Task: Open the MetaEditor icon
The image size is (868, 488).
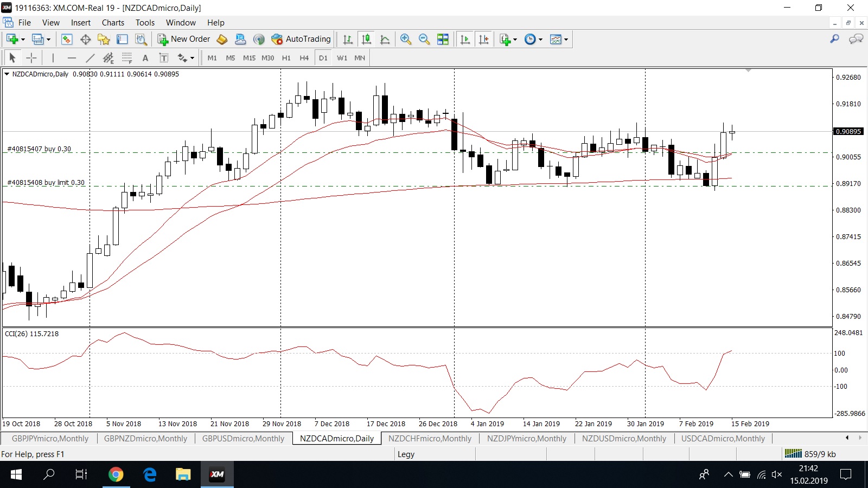Action: 222,39
